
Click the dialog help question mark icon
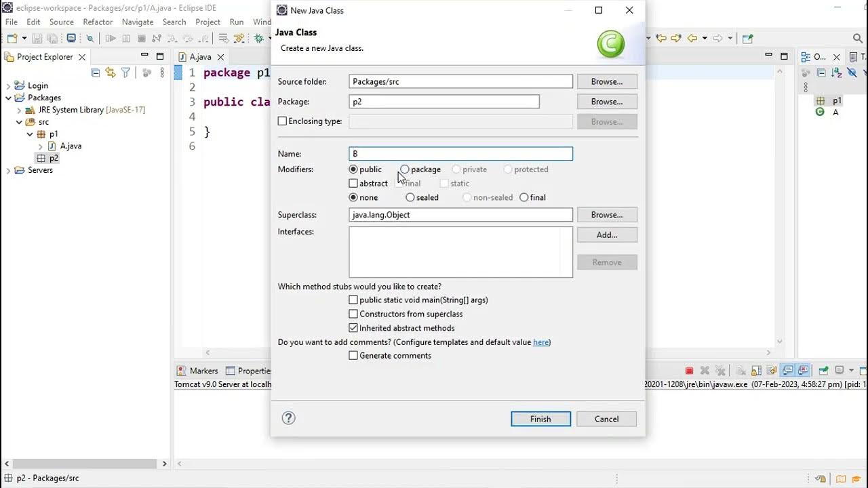pos(288,418)
